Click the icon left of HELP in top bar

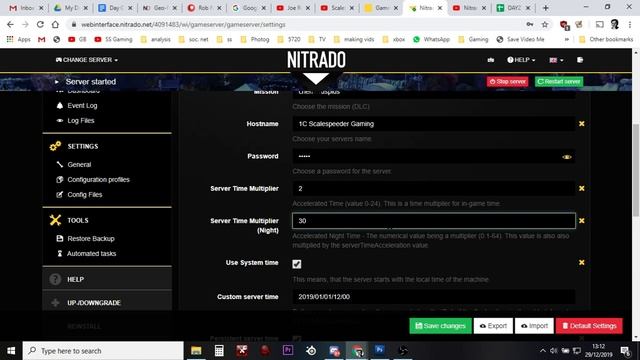click(x=491, y=60)
